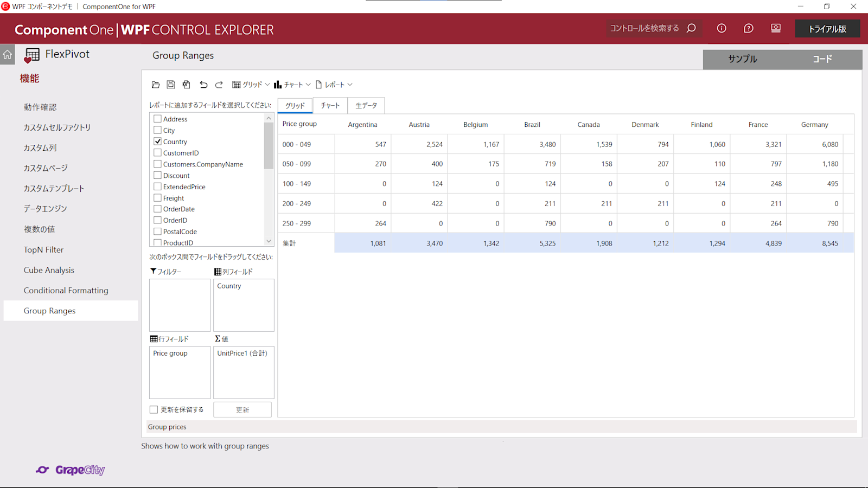Screen dimensions: 868x488
Task: Open the コード tab
Action: [822, 59]
